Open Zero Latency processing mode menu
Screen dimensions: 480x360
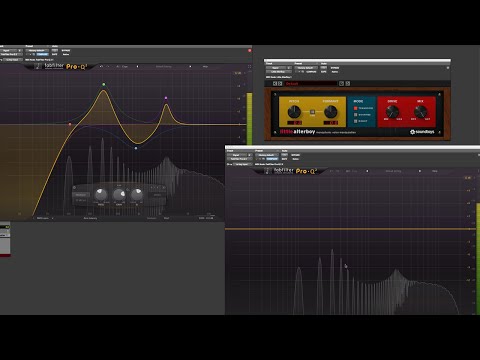pyautogui.click(x=90, y=218)
